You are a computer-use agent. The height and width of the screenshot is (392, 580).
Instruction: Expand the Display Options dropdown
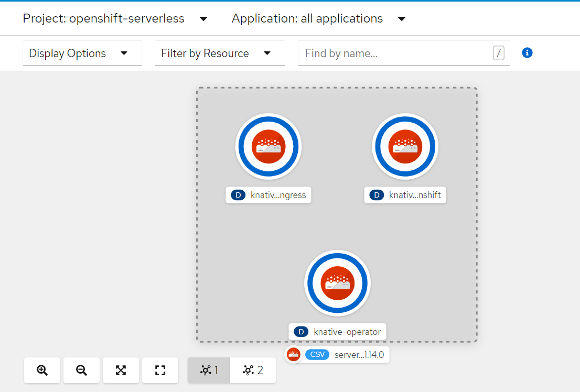[82, 53]
